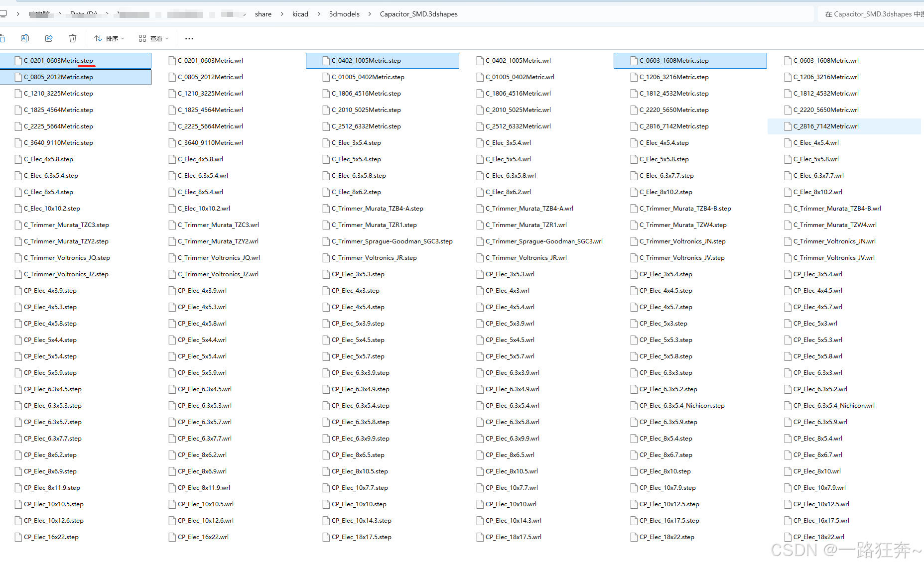Screen dimensions: 924x566
Task: Click file icon of CP_Elec_4x3.9.step
Action: pos(18,291)
